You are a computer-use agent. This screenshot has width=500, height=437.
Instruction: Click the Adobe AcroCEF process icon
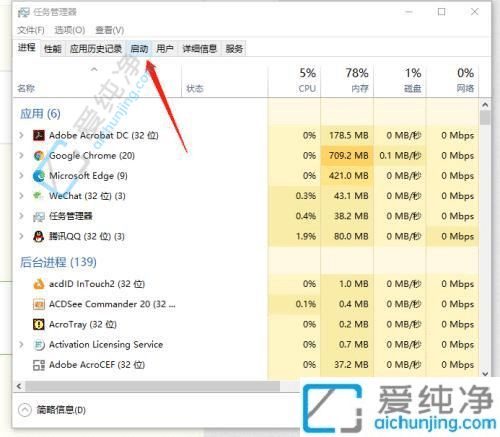pos(39,365)
